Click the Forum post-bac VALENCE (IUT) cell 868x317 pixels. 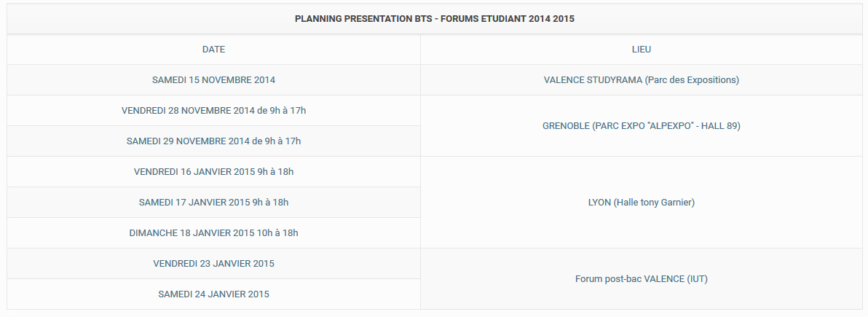641,279
